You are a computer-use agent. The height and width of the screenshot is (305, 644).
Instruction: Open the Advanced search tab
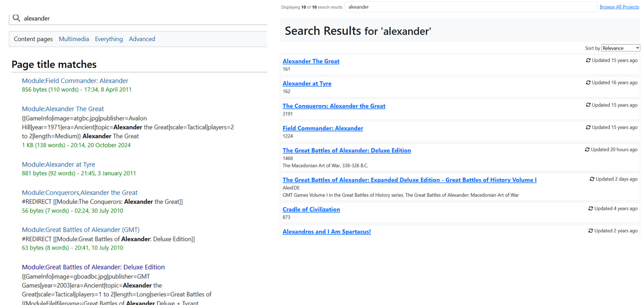(x=142, y=39)
